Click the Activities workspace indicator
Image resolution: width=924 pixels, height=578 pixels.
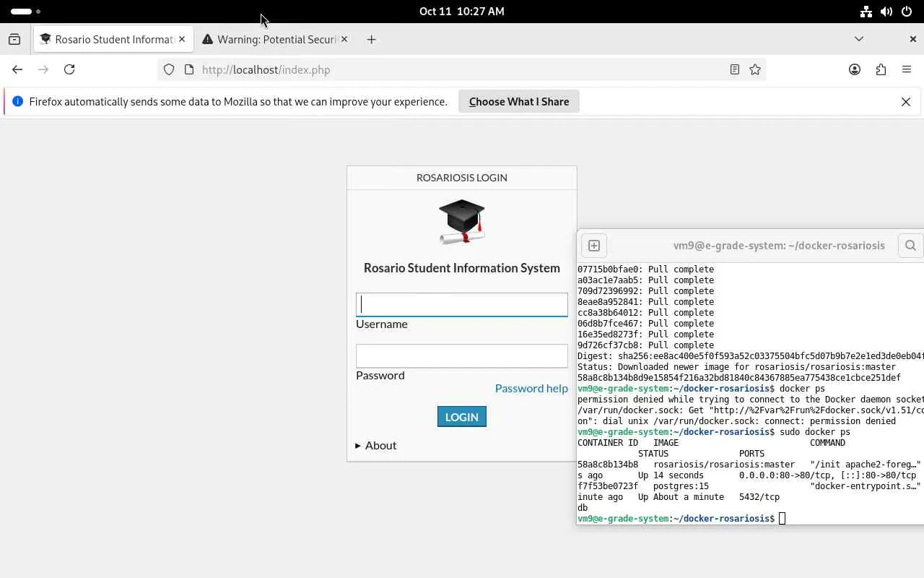26,12
